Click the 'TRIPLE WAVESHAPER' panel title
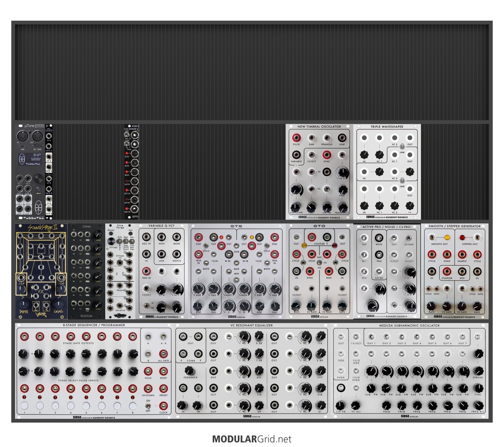Image resolution: width=504 pixels, height=447 pixels. point(387,127)
